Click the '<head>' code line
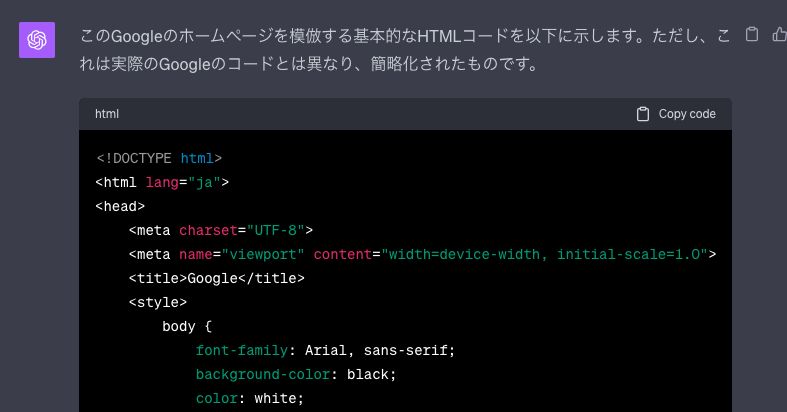The height and width of the screenshot is (412, 787). pos(120,206)
